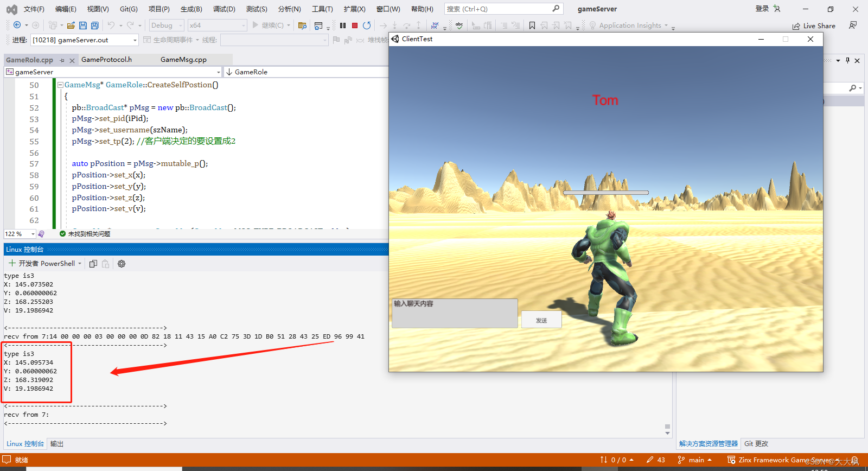Open the sign-in account icon beside 登录
Viewport: 868px width, 471px height.
[x=777, y=9]
